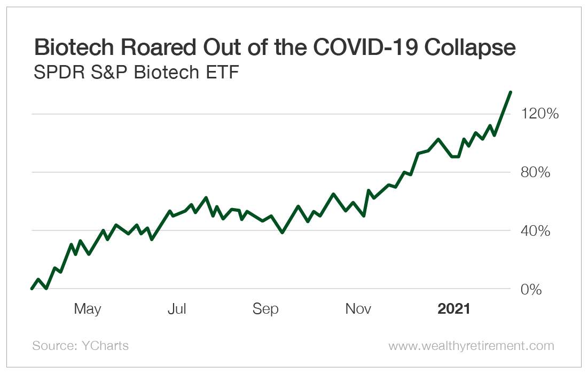Select the Jul x-axis label
Viewport: 588px width, 374px height.
click(177, 309)
